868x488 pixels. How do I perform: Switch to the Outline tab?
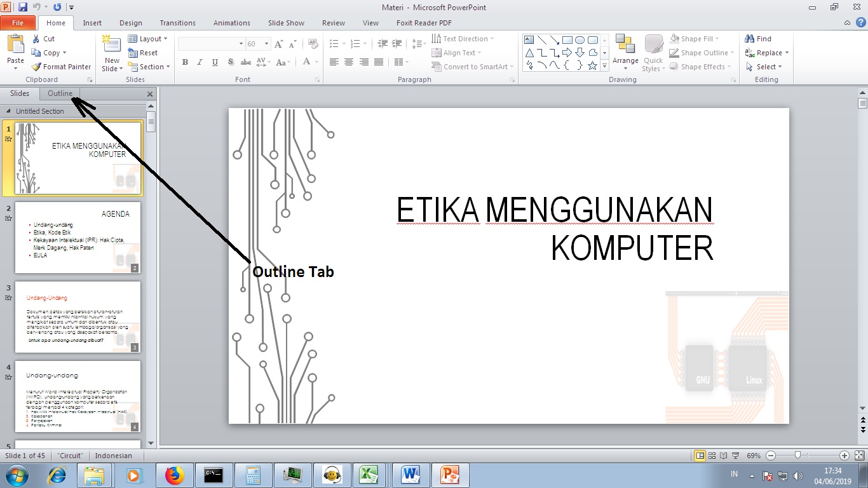tap(60, 93)
